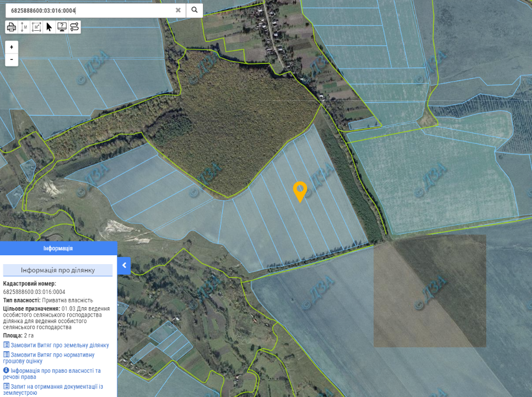The width and height of the screenshot is (532, 397).
Task: Clear the cadastral number search field
Action: tap(178, 10)
